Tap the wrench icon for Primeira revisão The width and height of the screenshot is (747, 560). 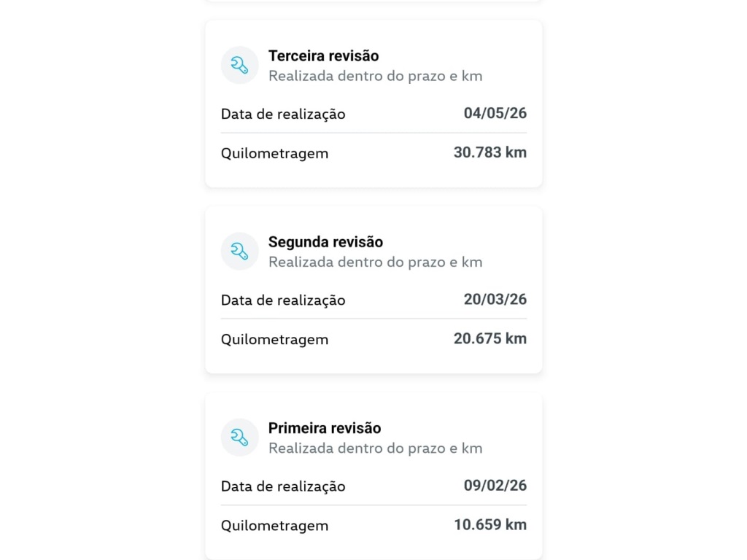click(x=239, y=437)
